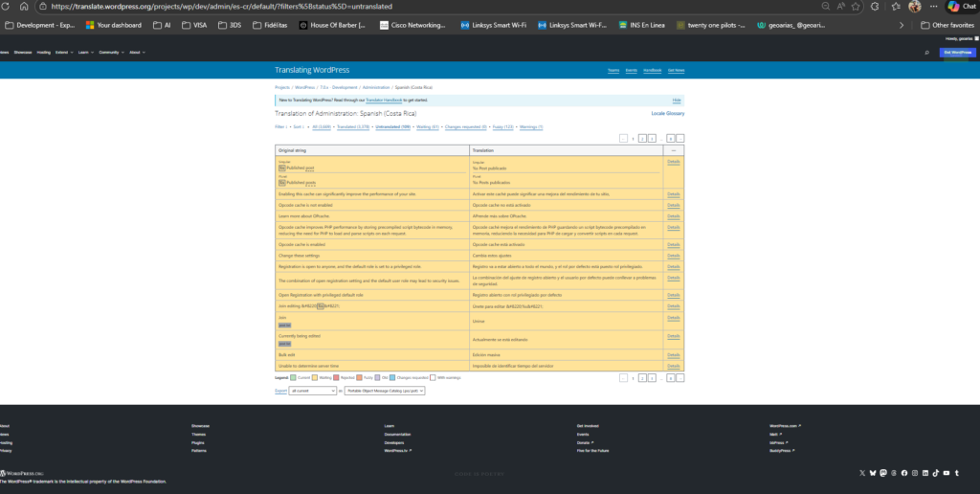This screenshot has height=494, width=980.
Task: Open the Portable Object Message Catalog format dropdown
Action: [384, 391]
